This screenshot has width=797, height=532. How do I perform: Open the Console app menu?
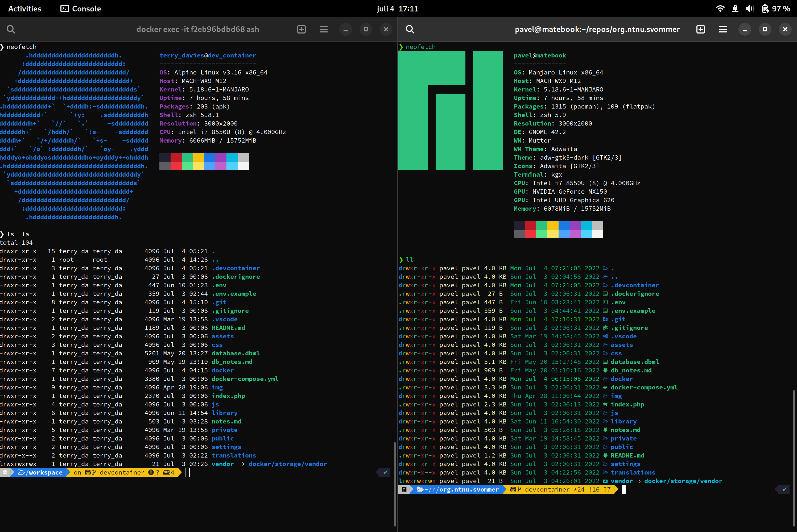pos(81,9)
